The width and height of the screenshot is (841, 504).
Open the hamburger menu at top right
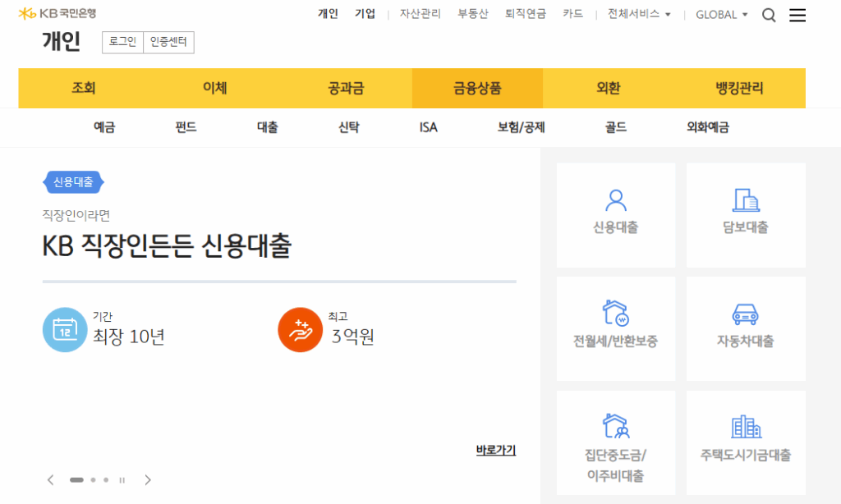(797, 14)
